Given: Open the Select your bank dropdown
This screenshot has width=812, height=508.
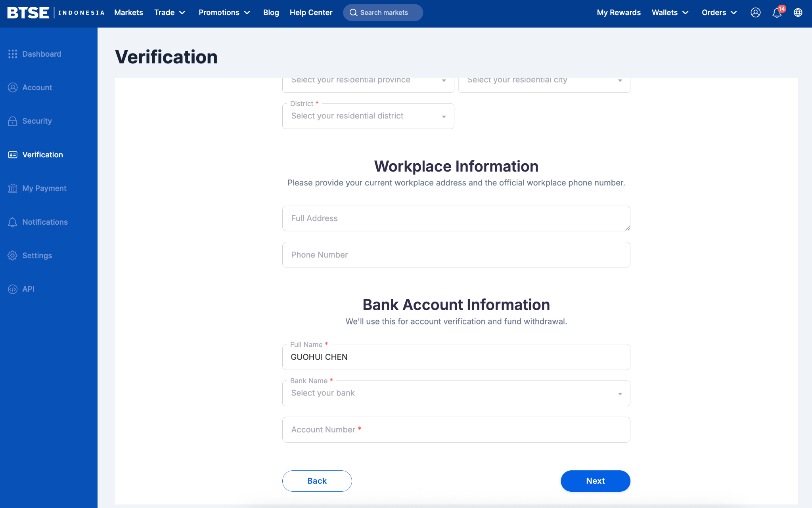Looking at the screenshot, I should pos(456,393).
